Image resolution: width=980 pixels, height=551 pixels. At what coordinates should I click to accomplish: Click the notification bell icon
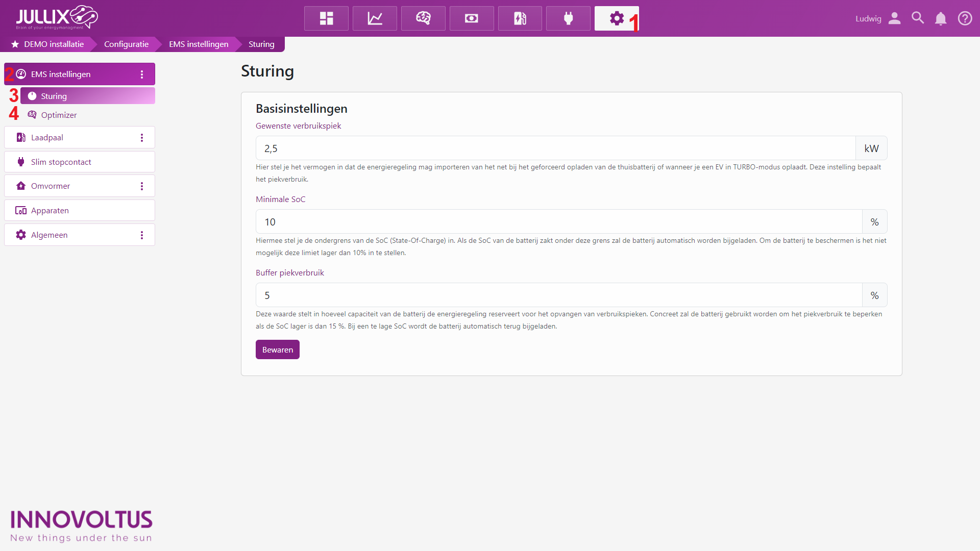tap(941, 18)
